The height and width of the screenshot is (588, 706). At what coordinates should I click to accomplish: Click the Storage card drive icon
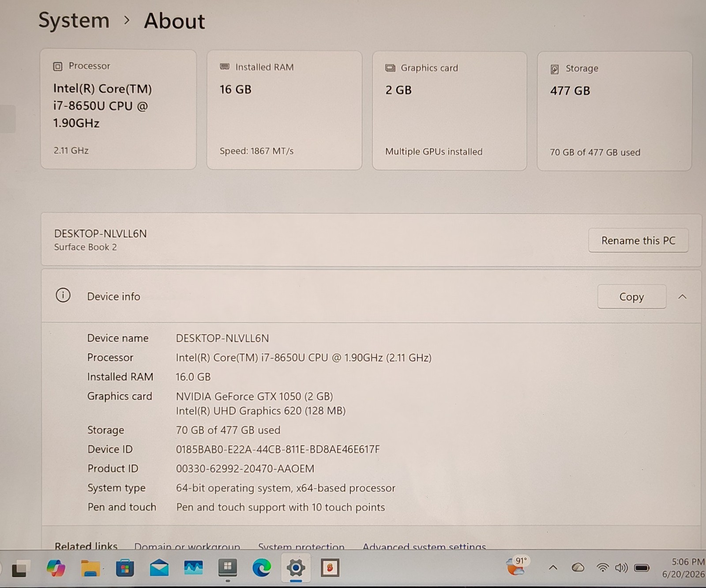[555, 69]
